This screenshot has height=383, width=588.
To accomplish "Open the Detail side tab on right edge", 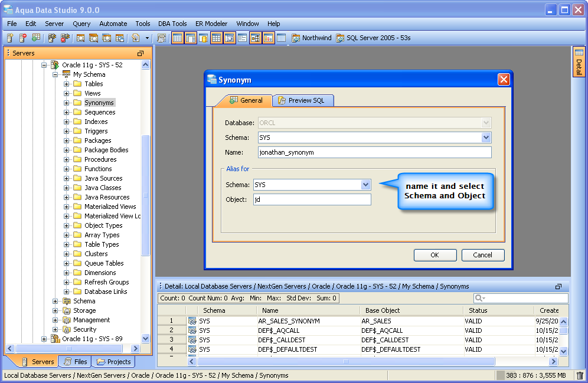I will coord(579,62).
